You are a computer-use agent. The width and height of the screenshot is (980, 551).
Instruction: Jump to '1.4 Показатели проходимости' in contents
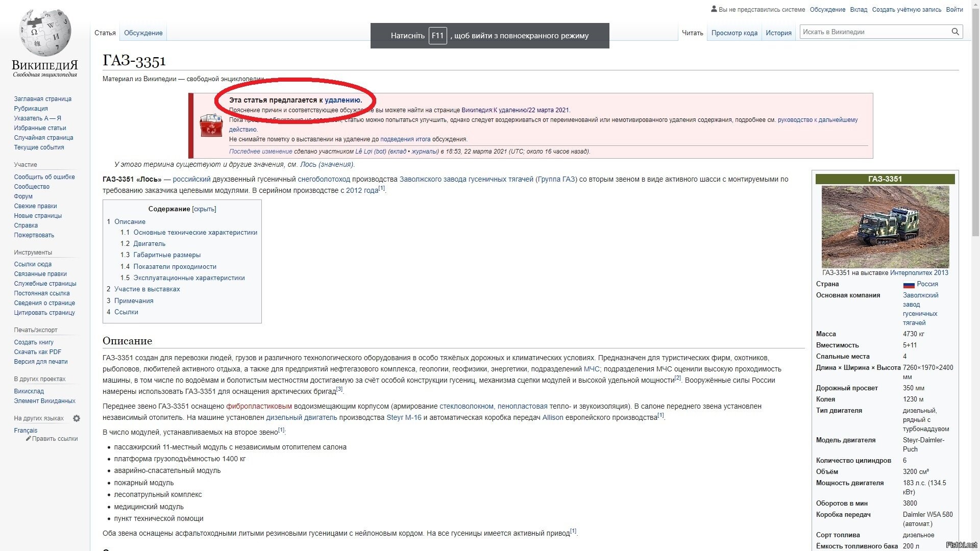[168, 267]
